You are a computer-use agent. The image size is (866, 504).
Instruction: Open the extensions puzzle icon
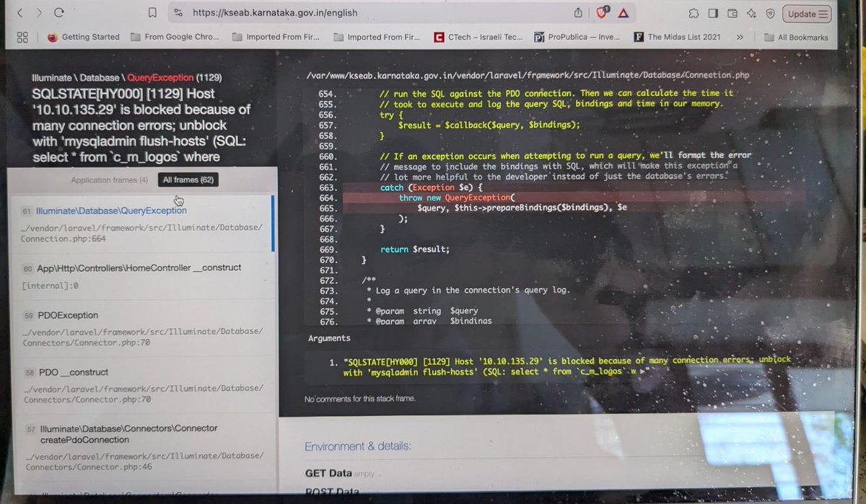tap(694, 13)
